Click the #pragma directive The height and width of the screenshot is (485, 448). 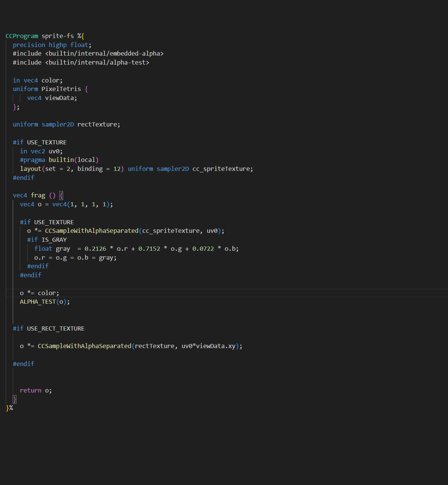coord(32,160)
